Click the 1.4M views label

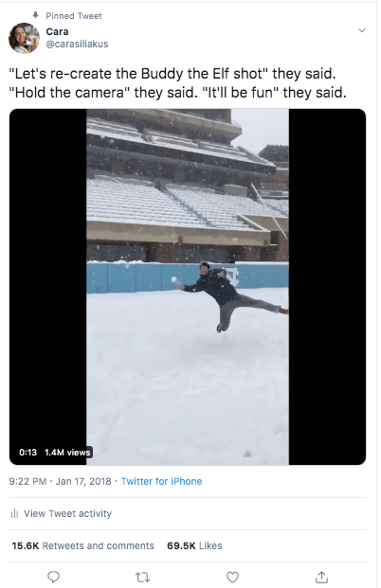pyautogui.click(x=67, y=453)
